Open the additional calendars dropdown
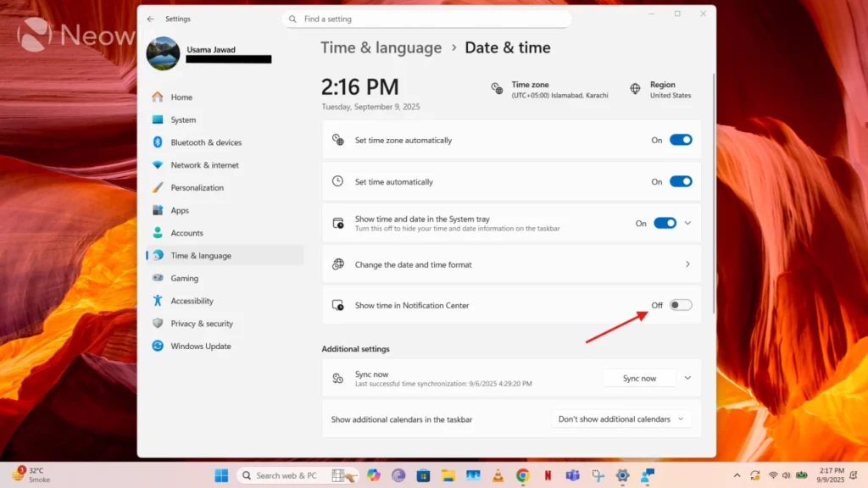Viewport: 868px width, 488px height. coord(623,419)
